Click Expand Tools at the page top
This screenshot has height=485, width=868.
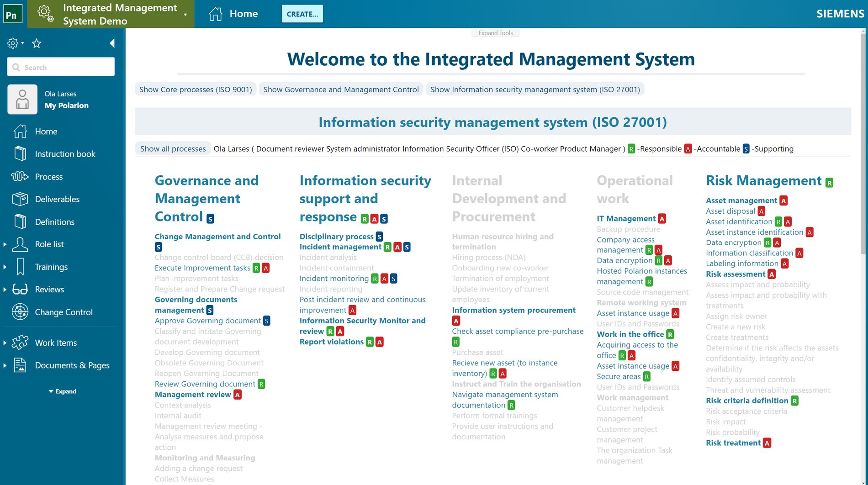coord(495,33)
